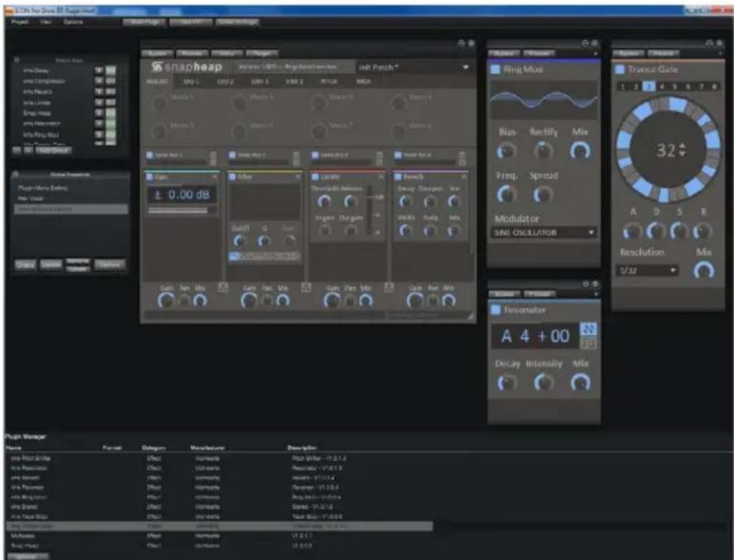Click the Update button under Global Snapshots

[x=51, y=265]
